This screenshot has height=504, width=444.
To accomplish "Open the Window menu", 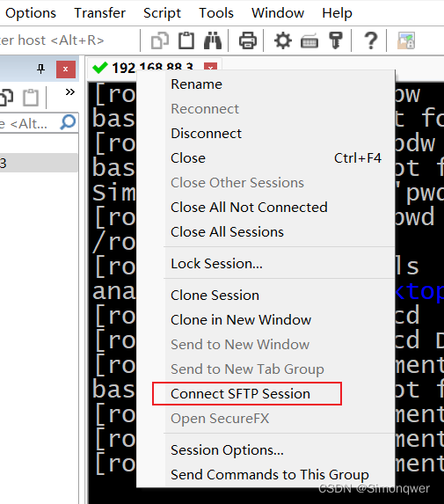I will pyautogui.click(x=278, y=13).
